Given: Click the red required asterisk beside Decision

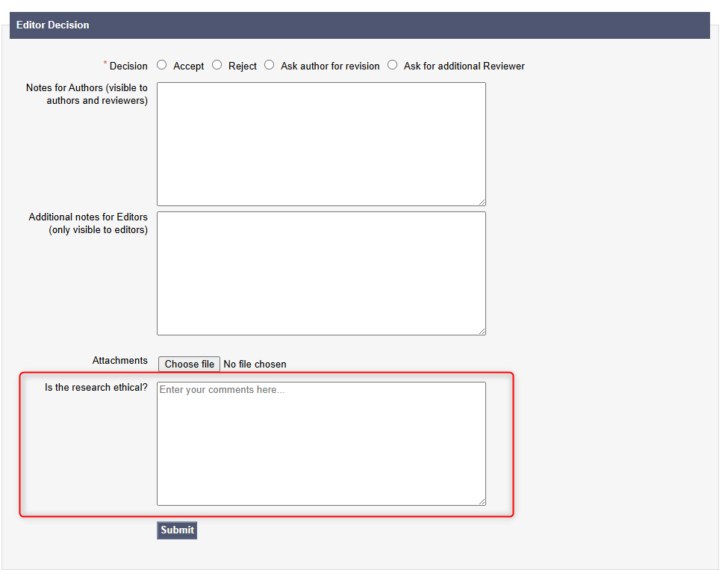Looking at the screenshot, I should [x=105, y=63].
